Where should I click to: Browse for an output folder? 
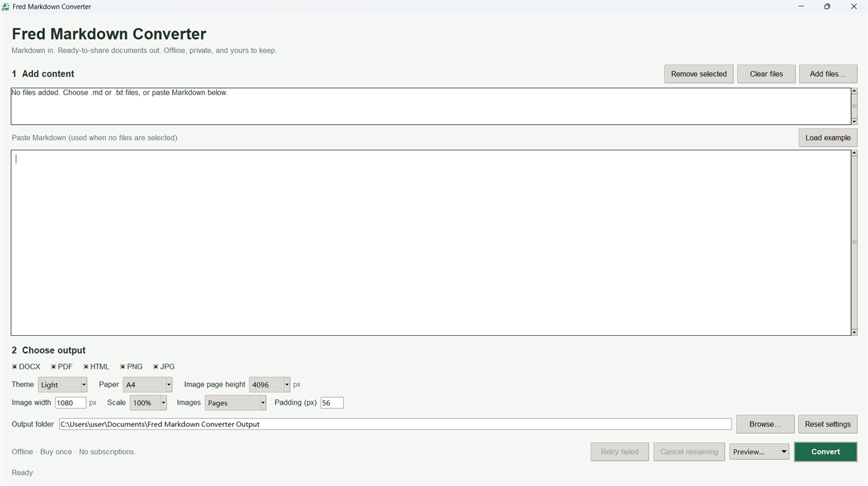pyautogui.click(x=765, y=425)
